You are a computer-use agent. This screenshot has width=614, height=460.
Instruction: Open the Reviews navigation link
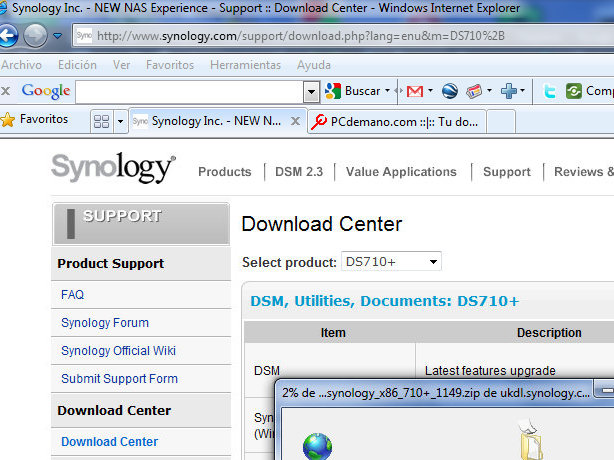pyautogui.click(x=583, y=172)
